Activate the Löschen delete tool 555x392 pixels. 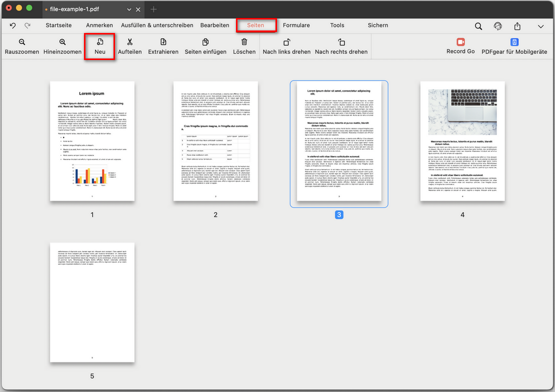pyautogui.click(x=244, y=46)
